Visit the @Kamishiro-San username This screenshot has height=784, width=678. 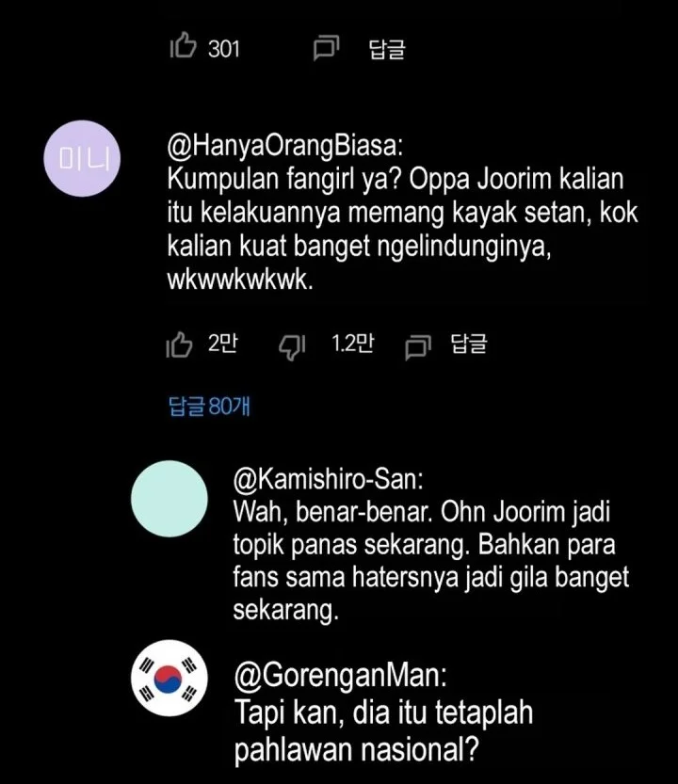[329, 479]
